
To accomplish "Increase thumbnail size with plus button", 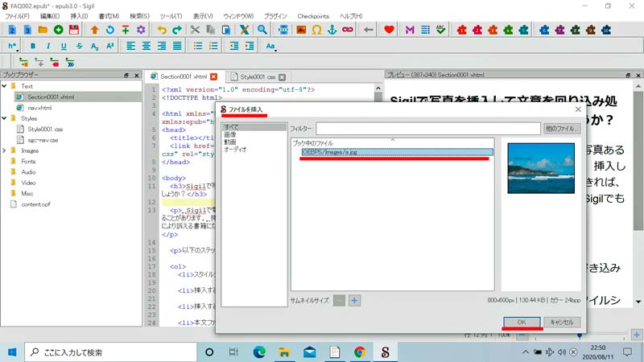I will coord(354,300).
